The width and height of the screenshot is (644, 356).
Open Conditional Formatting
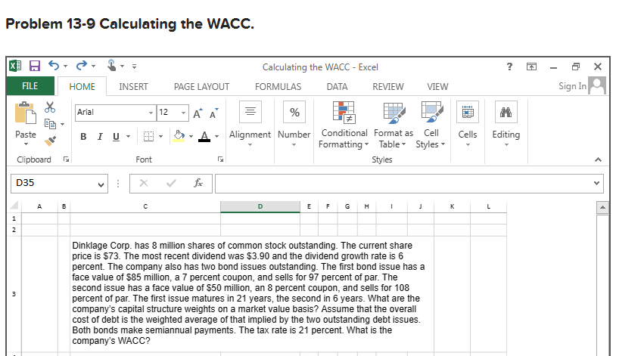[x=344, y=125]
